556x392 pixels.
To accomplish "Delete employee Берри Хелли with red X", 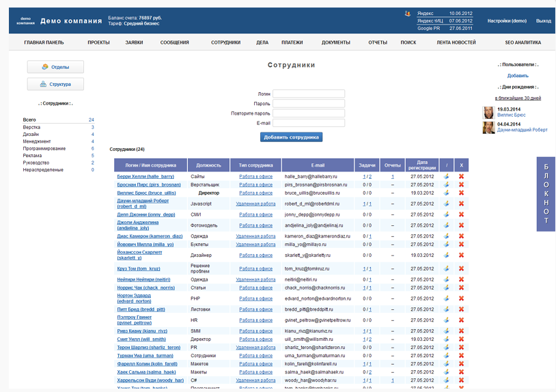I will click(461, 176).
